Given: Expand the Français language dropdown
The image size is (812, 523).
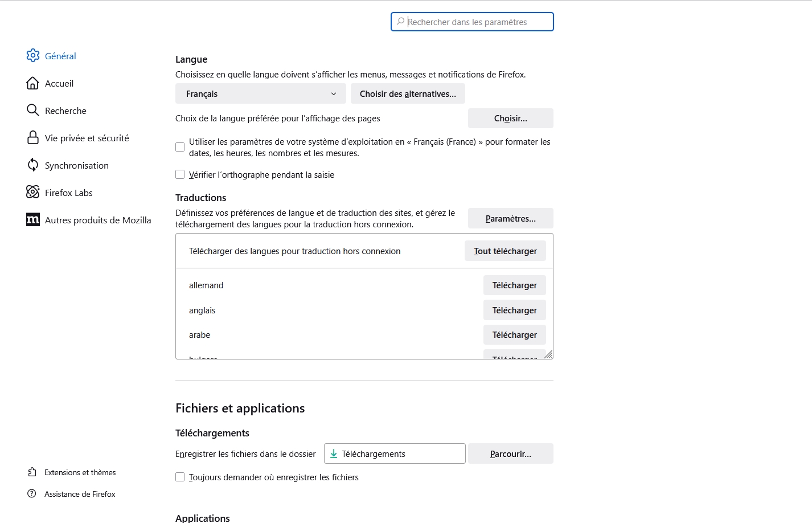Looking at the screenshot, I should [x=260, y=94].
